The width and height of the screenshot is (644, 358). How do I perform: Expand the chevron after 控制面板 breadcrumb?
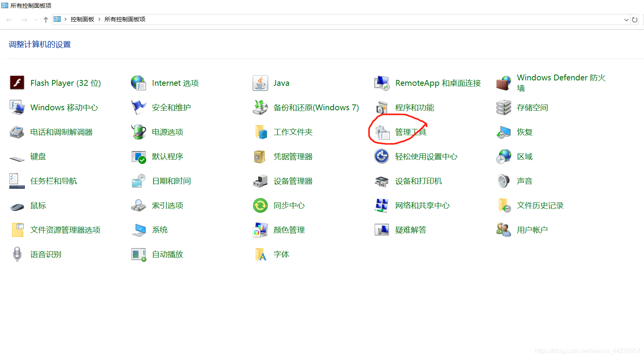click(99, 19)
